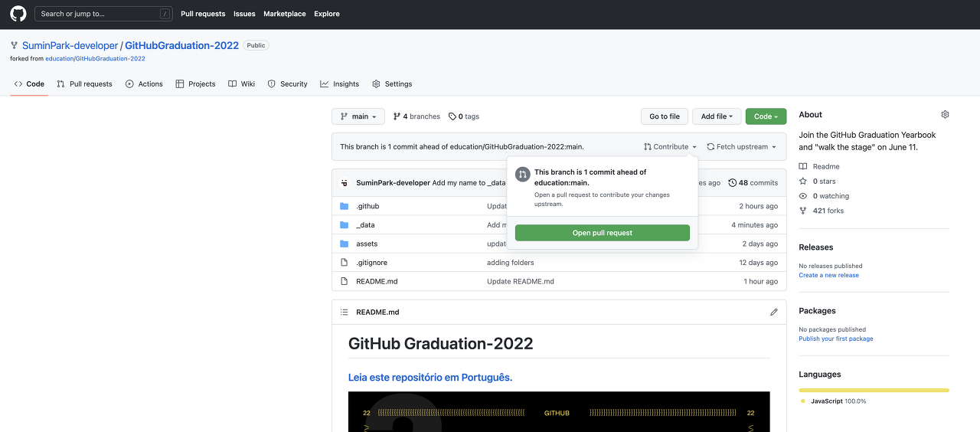
Task: Click the eye icon next to 0 watching
Action: coord(803,196)
